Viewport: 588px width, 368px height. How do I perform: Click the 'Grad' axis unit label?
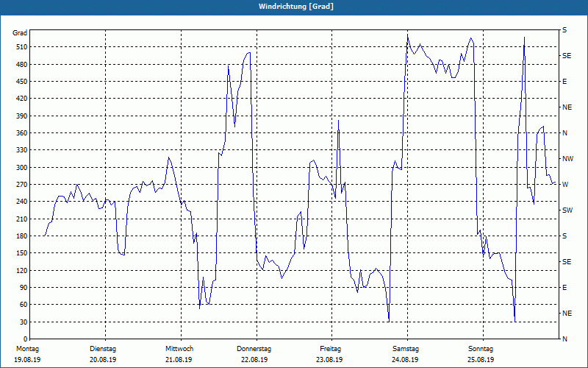[x=20, y=33]
